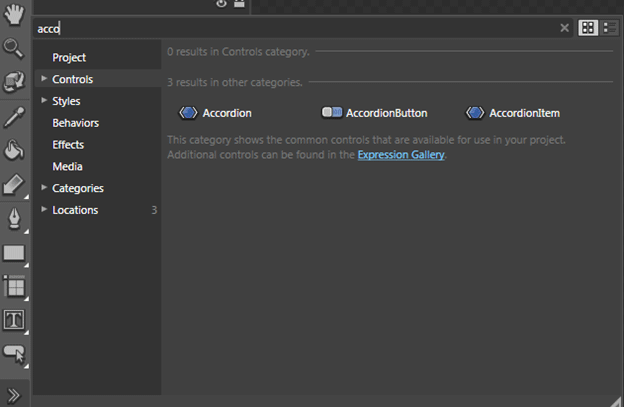Open the Expression Gallery link
The image size is (624, 407).
401,155
